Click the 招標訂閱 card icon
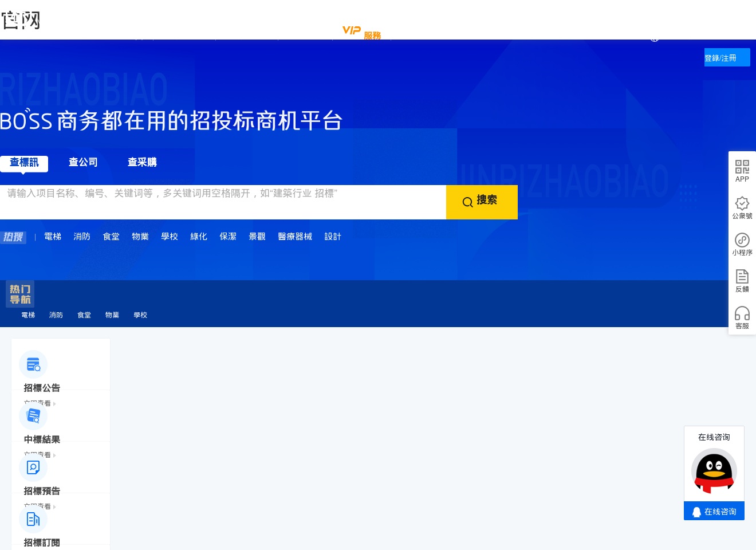Viewport: 756px width, 550px height. pyautogui.click(x=33, y=519)
